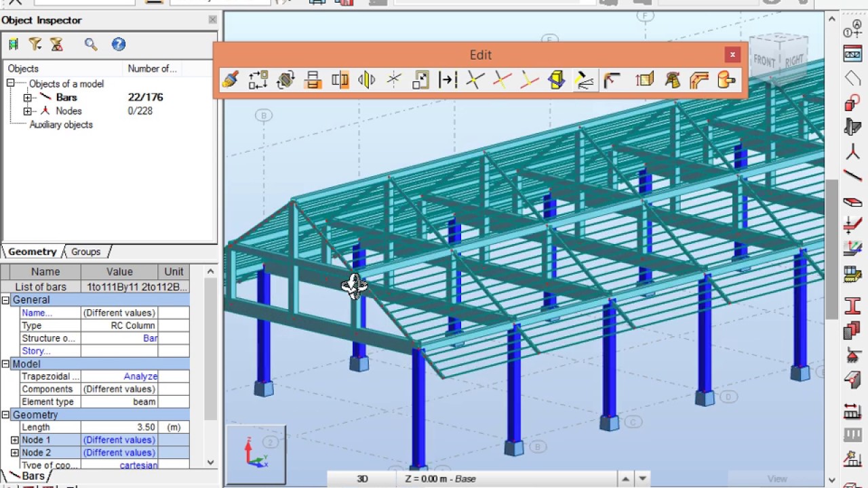Click the yellow-and-red line Divide tool
Screen dimensions: 868x488
pyautogui.click(x=529, y=80)
